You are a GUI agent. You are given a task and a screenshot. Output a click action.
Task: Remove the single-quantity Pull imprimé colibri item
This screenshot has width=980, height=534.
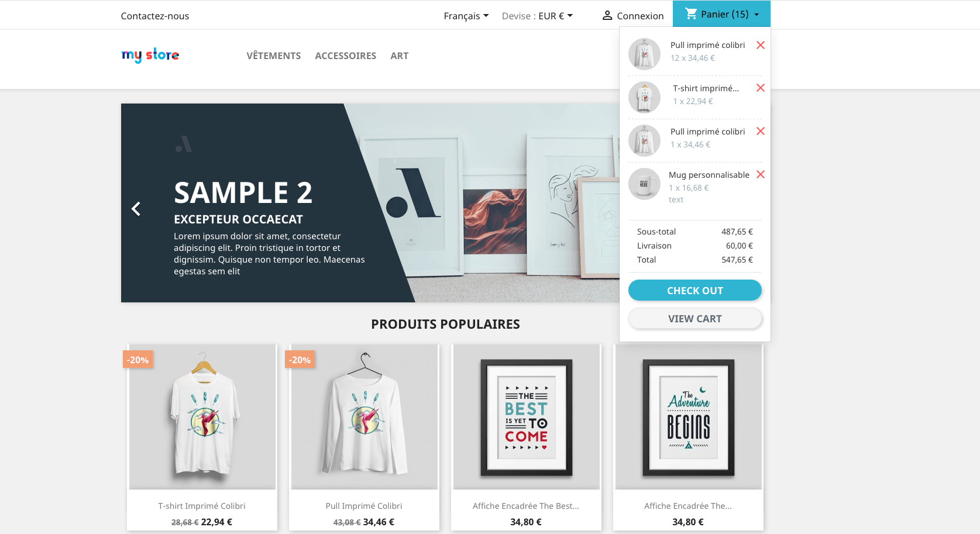(761, 131)
